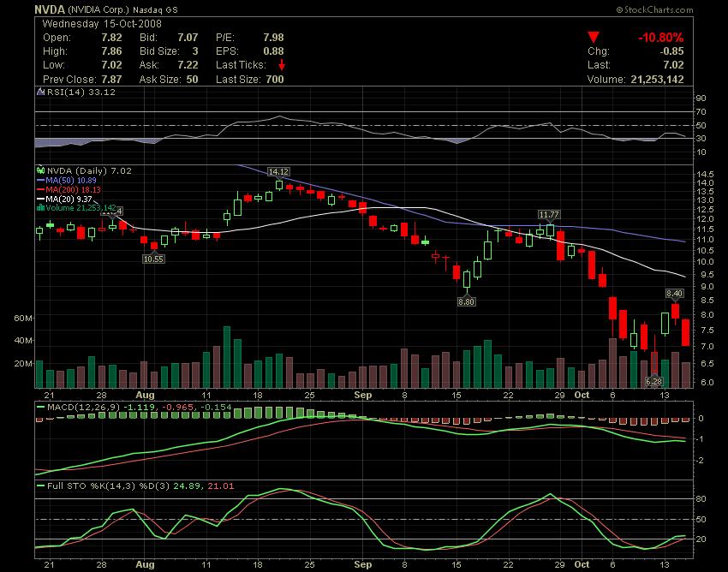Click the Last Size value 700
This screenshot has height=572, width=728.
[x=275, y=79]
